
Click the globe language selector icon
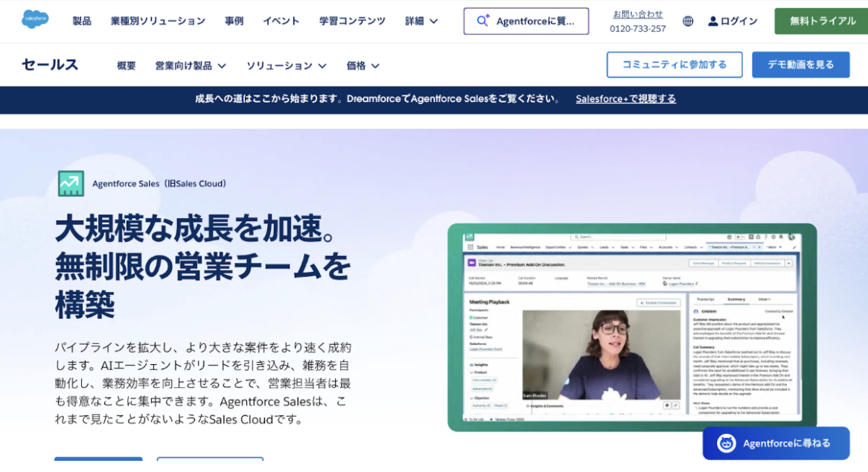pos(688,22)
